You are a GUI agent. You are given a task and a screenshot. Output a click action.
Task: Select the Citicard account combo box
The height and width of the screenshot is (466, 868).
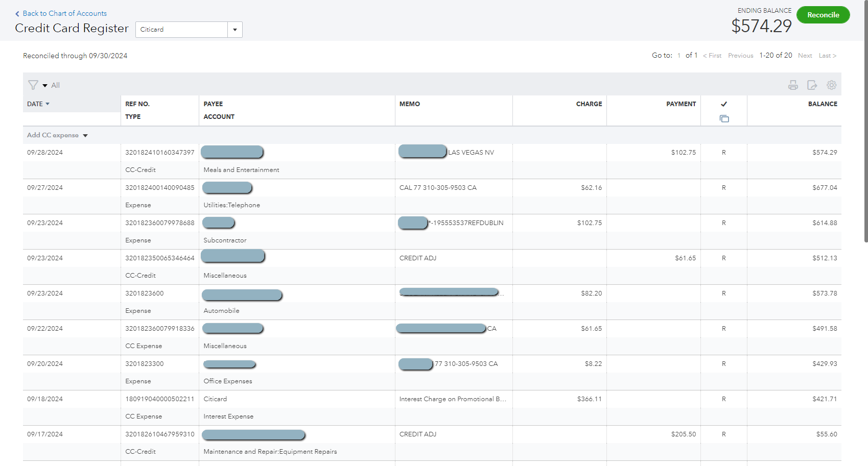coord(189,30)
